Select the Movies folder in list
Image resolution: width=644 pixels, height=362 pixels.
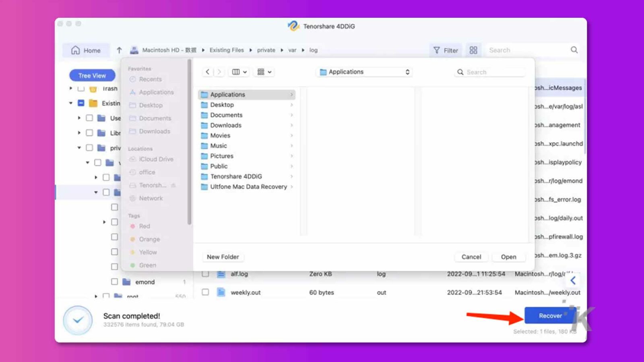[x=246, y=136]
